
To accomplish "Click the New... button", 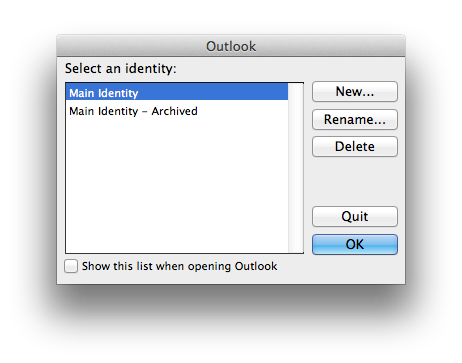I will pos(355,92).
